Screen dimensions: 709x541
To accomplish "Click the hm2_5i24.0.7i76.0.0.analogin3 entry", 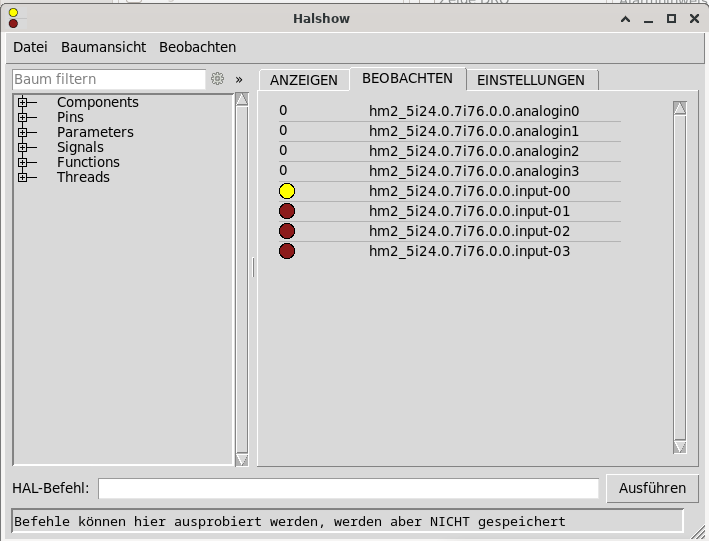I will coord(474,171).
